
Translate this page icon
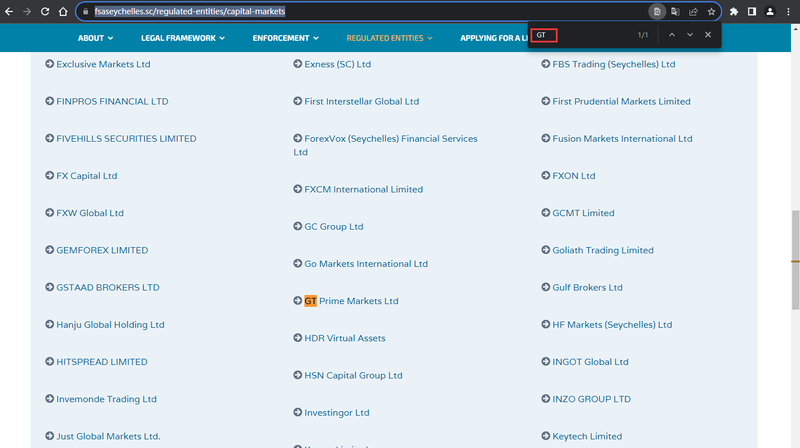[675, 11]
